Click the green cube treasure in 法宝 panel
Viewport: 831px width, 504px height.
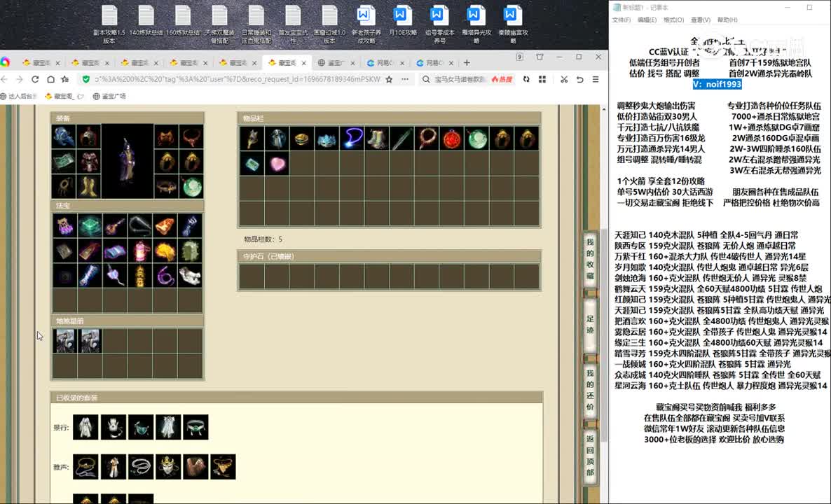coord(89,227)
